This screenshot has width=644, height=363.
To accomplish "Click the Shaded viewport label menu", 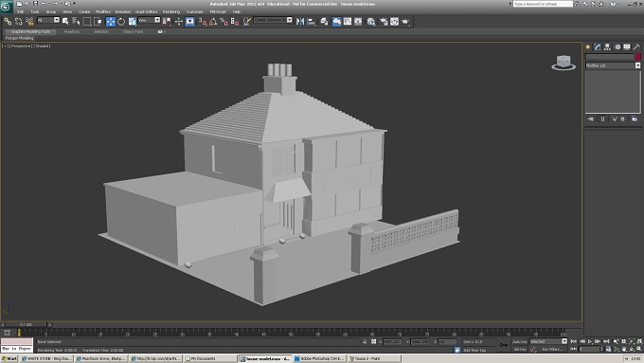I will coord(42,46).
